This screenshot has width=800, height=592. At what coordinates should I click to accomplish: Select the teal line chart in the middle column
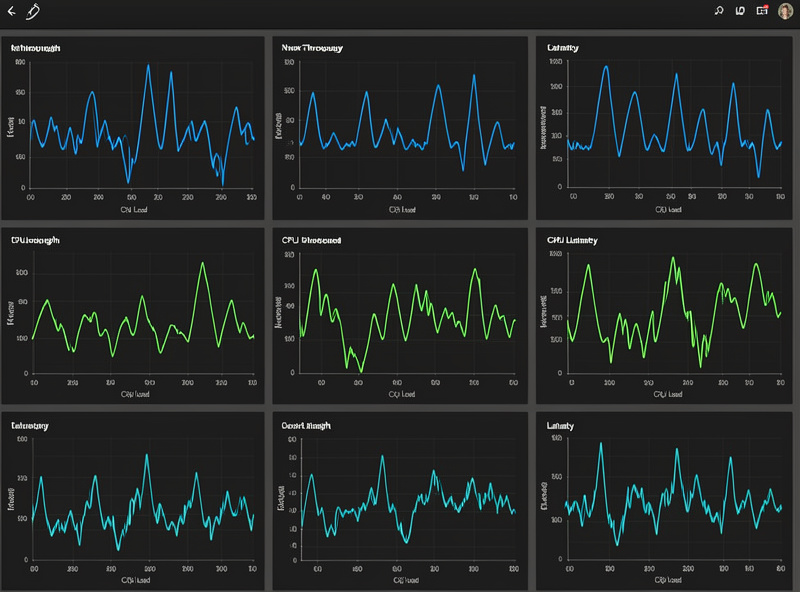[400, 502]
